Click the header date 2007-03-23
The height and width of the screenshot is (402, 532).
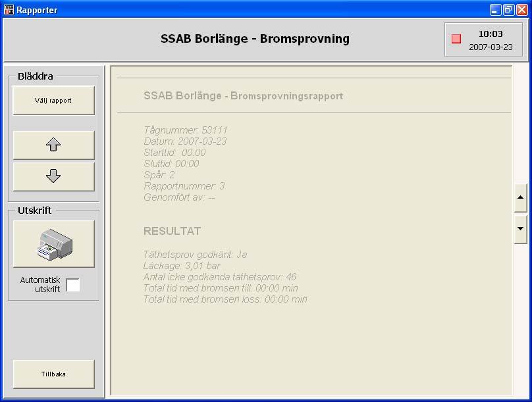point(491,47)
